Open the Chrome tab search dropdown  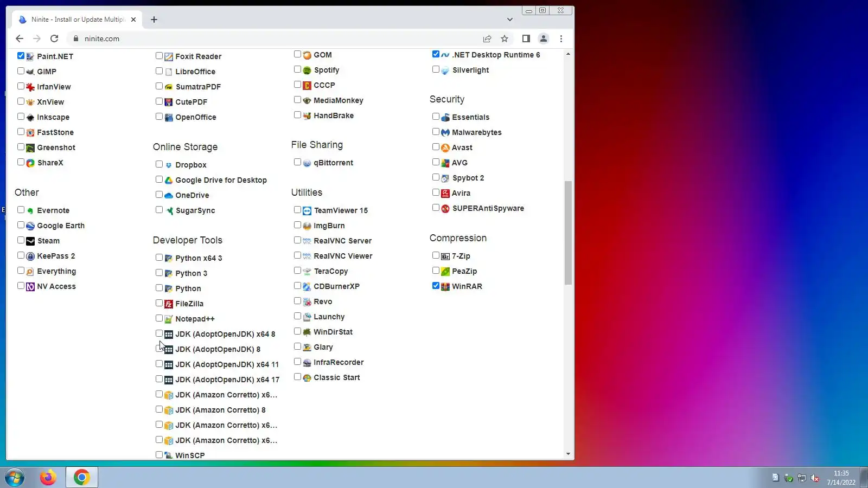pyautogui.click(x=509, y=20)
